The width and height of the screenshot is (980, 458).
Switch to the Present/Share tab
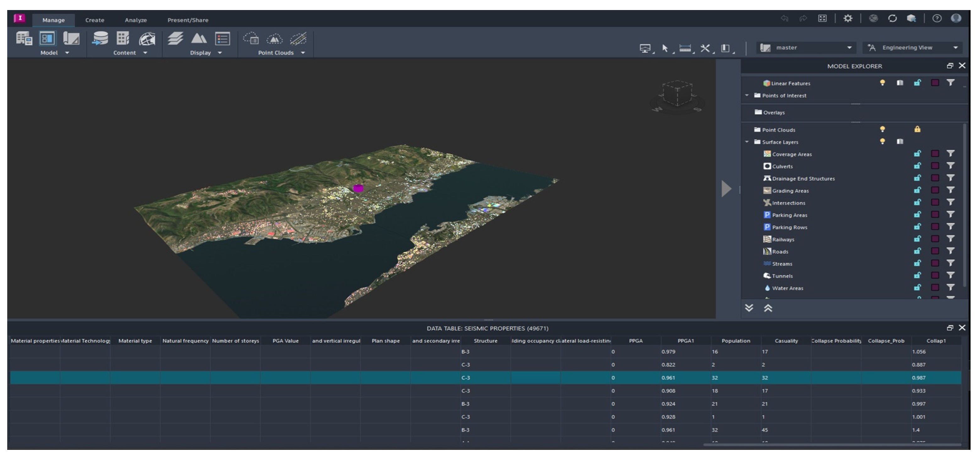tap(188, 20)
